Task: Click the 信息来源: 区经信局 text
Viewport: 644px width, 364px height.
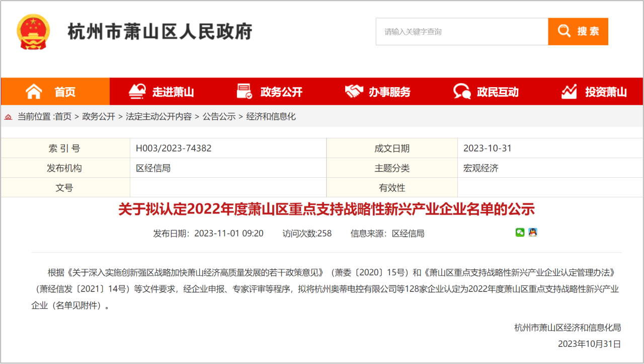Action: (387, 234)
